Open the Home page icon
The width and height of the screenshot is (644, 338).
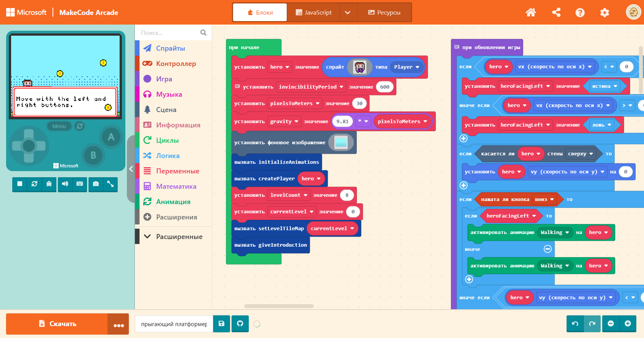[531, 13]
